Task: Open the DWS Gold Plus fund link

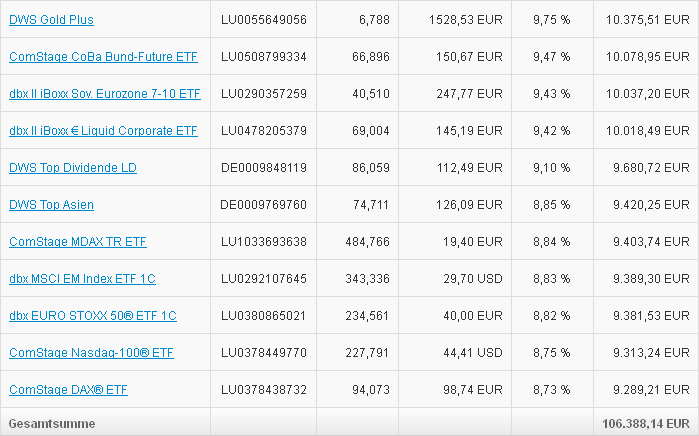Action: tap(51, 20)
